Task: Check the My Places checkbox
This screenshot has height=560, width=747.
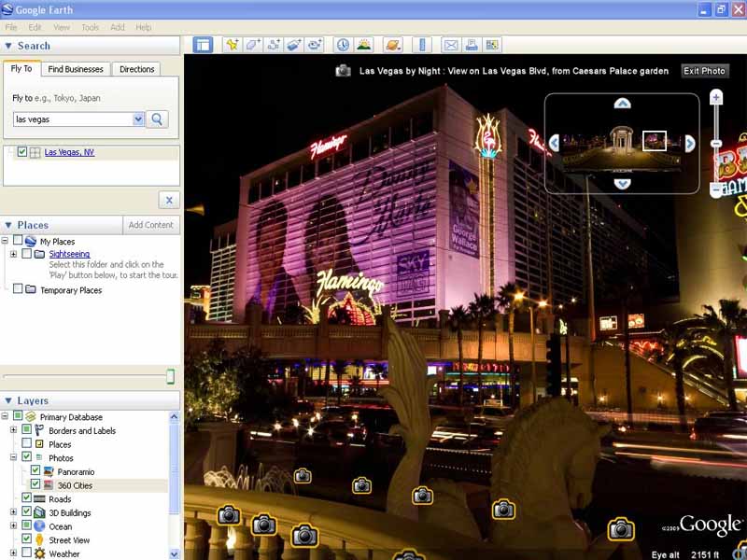Action: pyautogui.click(x=18, y=240)
